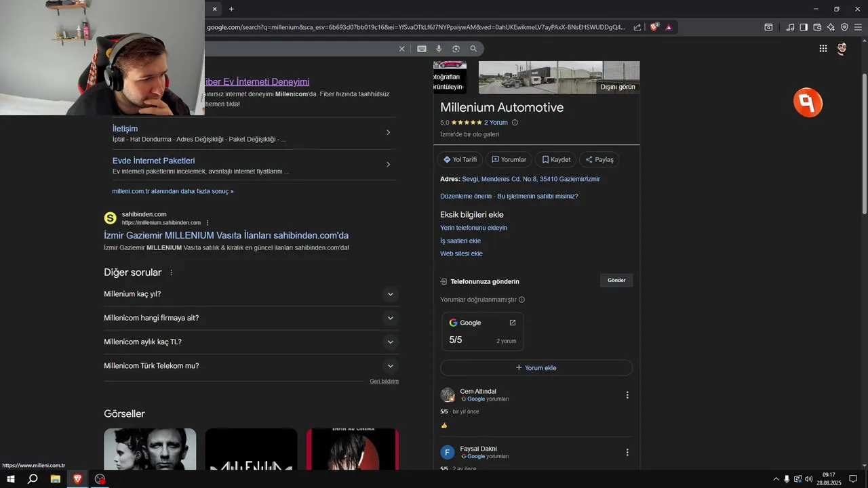The image size is (868, 488).
Task: Open the İletişim sitelink chevron
Action: pos(388,133)
